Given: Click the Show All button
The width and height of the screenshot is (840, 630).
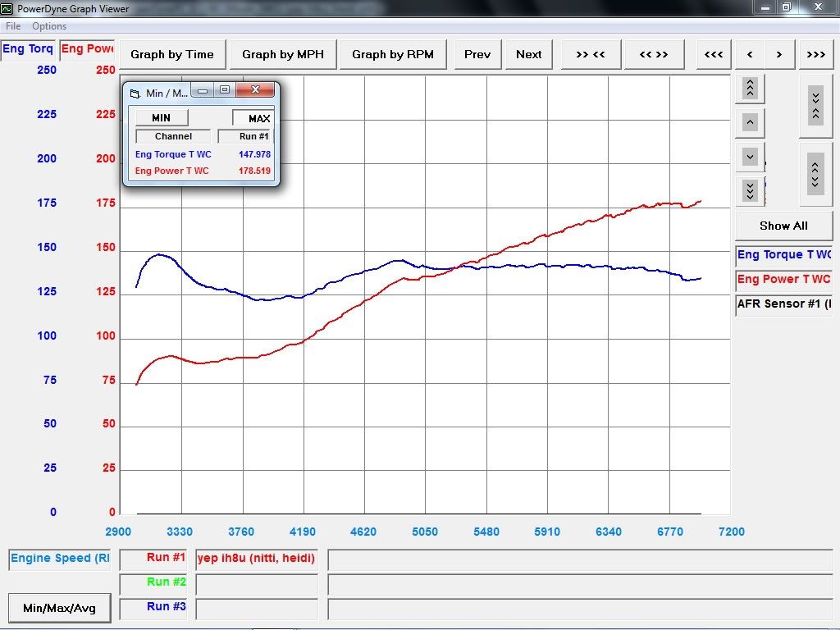Looking at the screenshot, I should click(x=783, y=226).
